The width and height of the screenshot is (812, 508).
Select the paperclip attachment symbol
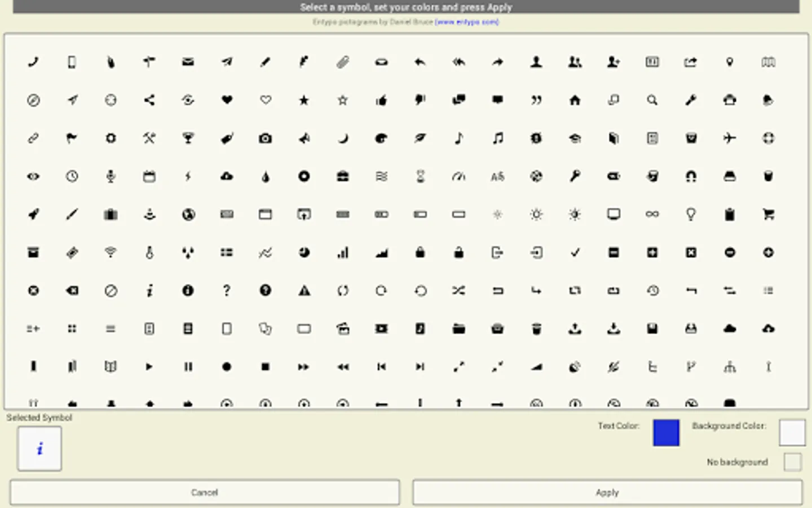pyautogui.click(x=343, y=62)
